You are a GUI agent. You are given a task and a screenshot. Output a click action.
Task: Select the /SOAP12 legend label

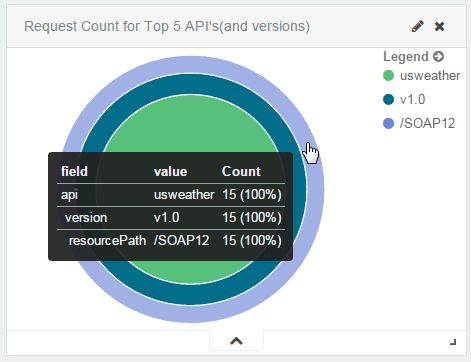427,123
